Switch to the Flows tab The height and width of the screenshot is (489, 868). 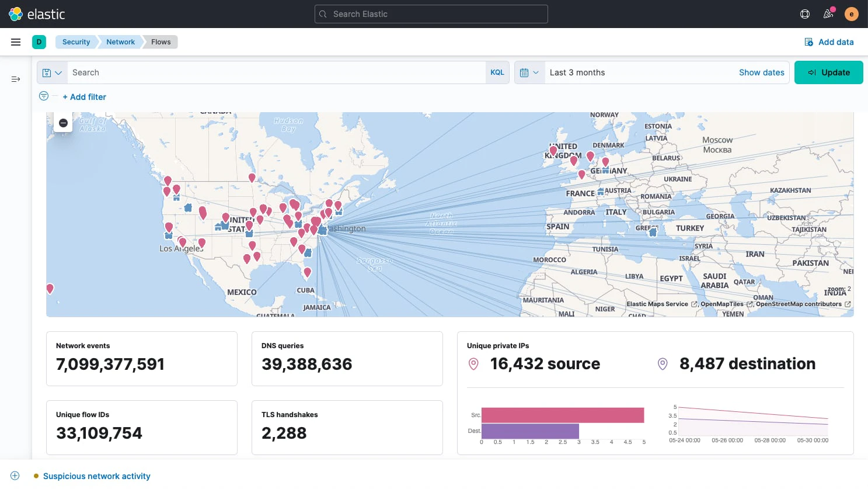pyautogui.click(x=161, y=41)
